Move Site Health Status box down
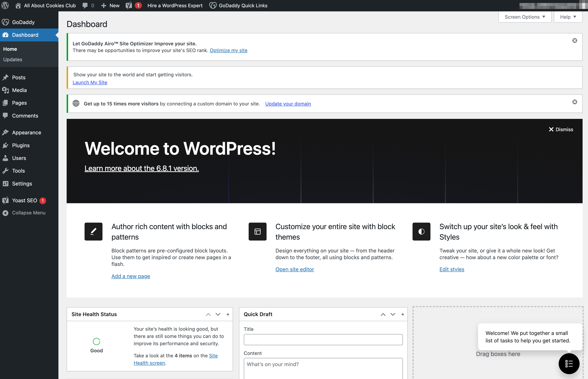The height and width of the screenshot is (379, 588). point(218,314)
